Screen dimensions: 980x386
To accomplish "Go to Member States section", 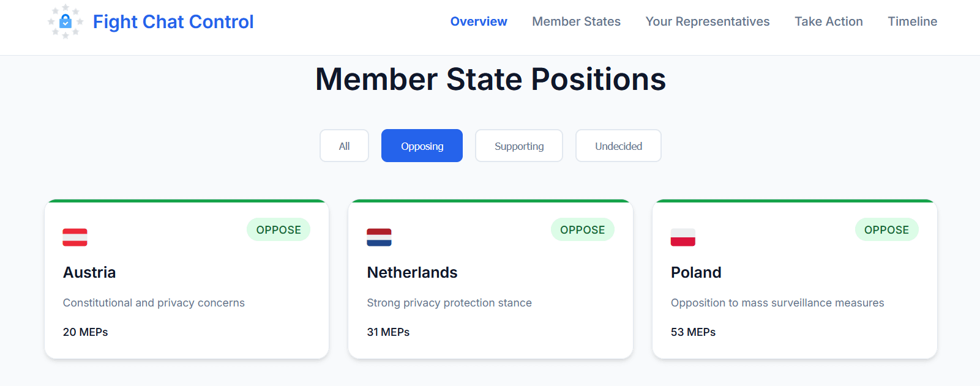I will [577, 21].
